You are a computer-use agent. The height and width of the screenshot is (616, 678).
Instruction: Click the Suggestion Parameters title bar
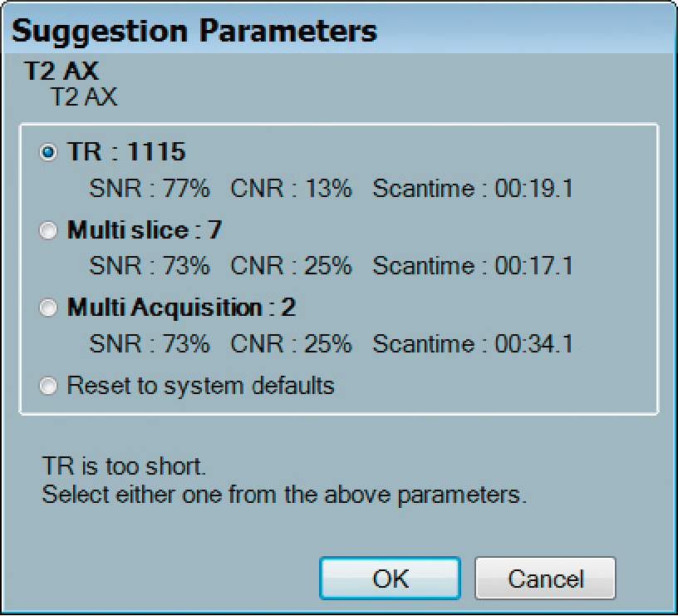(x=194, y=32)
